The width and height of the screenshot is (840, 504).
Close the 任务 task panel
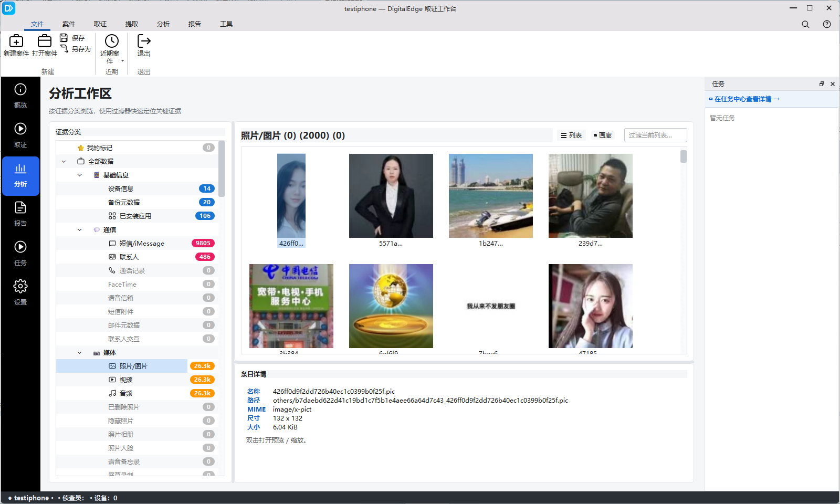coord(833,84)
